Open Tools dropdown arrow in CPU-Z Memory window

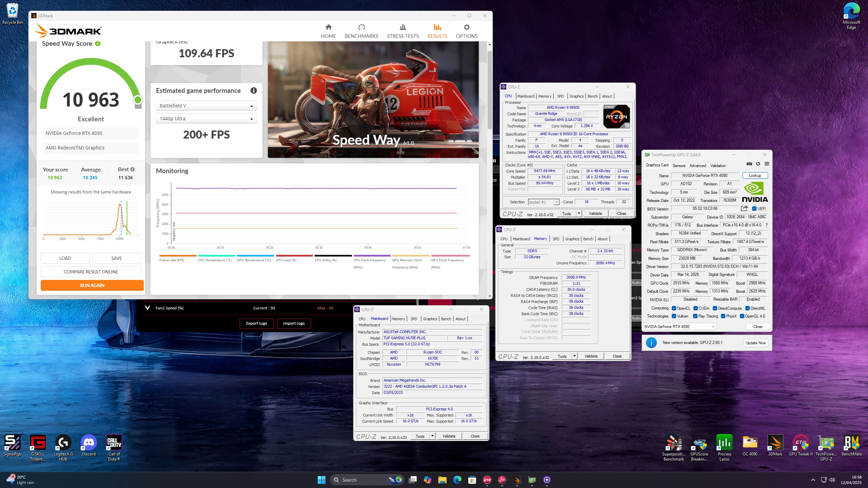coord(574,356)
